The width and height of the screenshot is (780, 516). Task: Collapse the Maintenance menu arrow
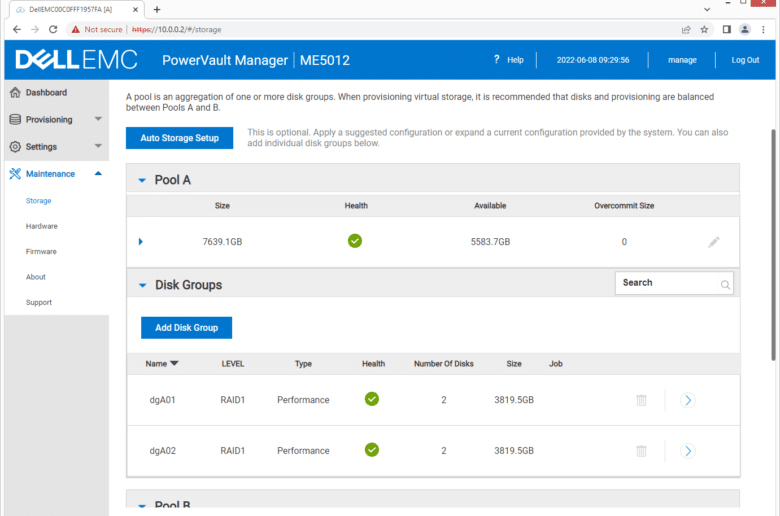coord(98,173)
